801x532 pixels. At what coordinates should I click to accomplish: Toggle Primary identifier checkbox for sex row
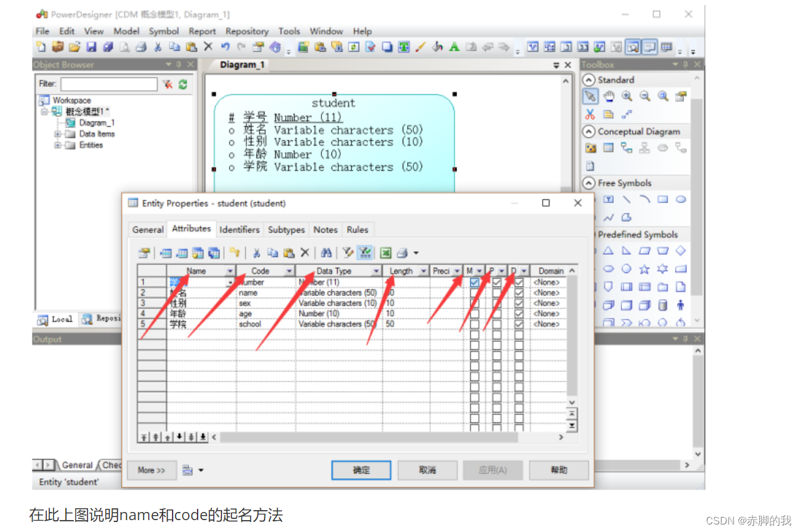pos(497,303)
